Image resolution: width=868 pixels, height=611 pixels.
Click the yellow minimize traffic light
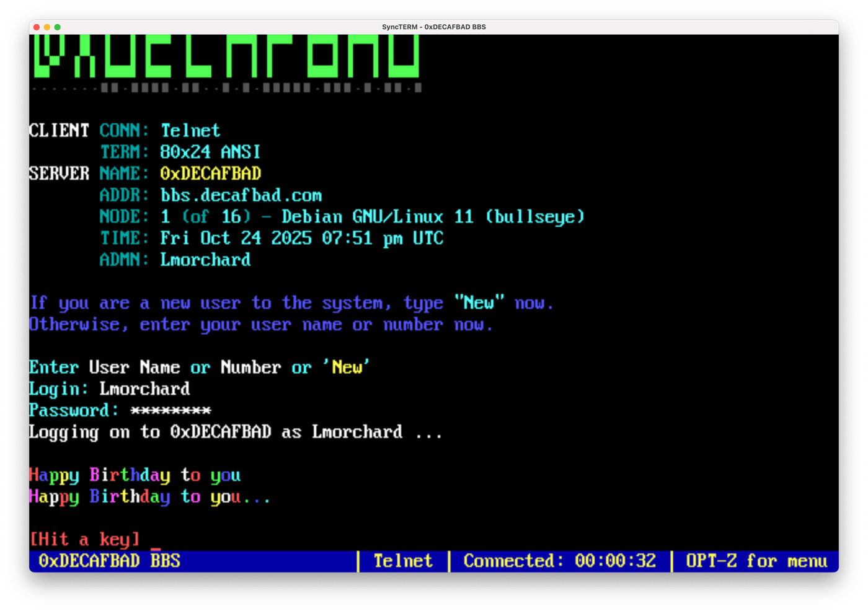coord(47,27)
